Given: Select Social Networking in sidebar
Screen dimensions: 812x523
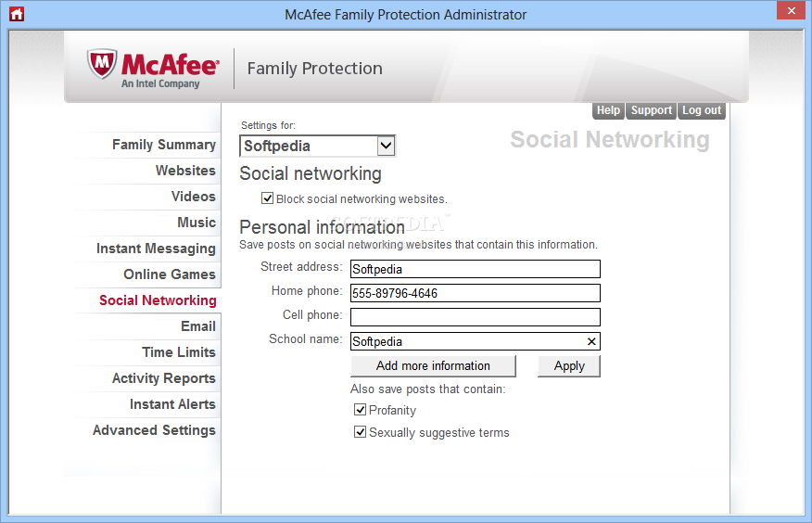Looking at the screenshot, I should pos(158,300).
